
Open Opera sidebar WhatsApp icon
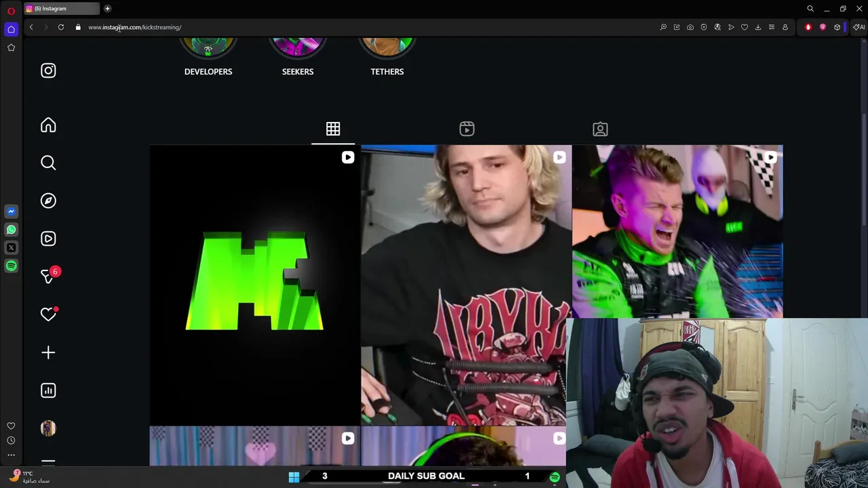(11, 230)
